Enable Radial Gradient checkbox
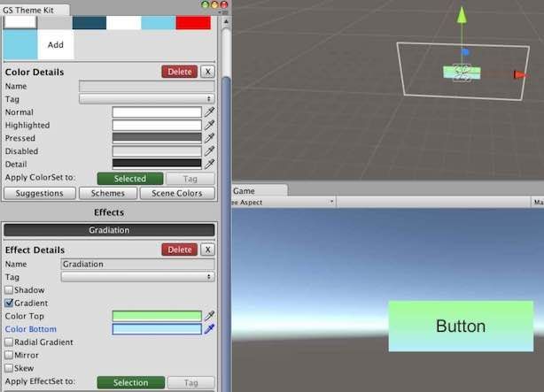Screen dimensions: 544x392 click(x=9, y=342)
